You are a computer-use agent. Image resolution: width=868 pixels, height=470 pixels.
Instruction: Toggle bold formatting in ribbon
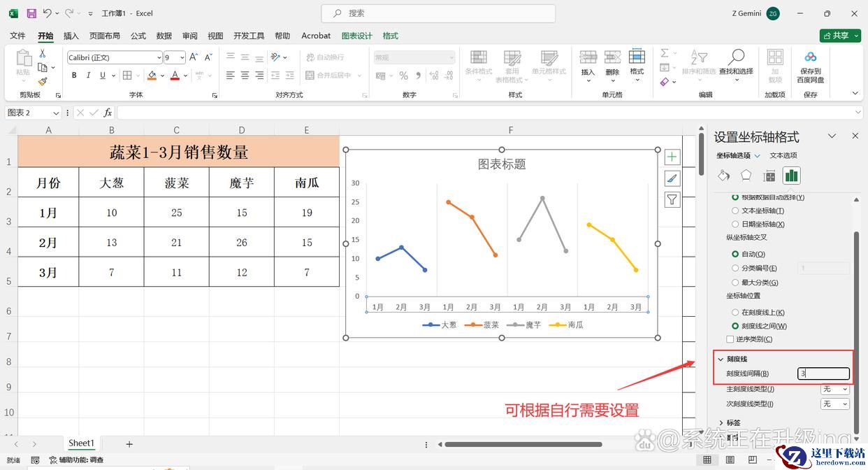click(x=73, y=76)
